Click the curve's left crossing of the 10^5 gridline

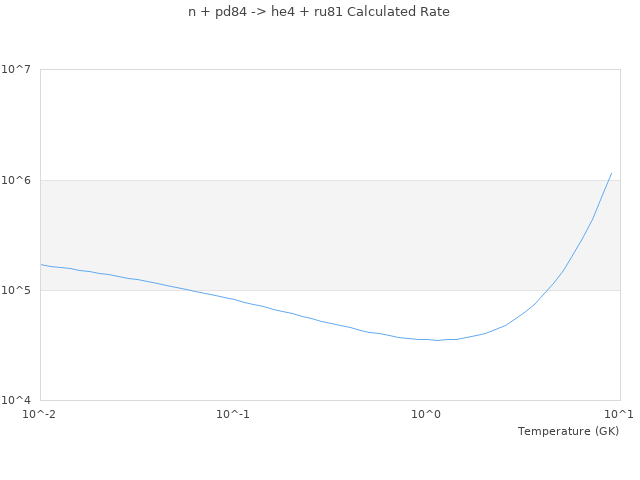point(190,290)
